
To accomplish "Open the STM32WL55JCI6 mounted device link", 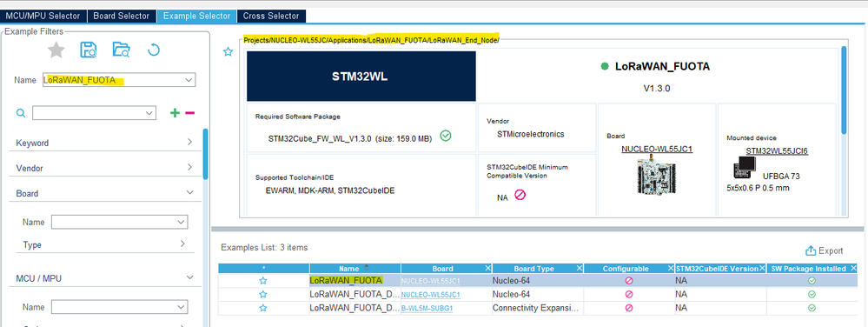I will coord(777,150).
